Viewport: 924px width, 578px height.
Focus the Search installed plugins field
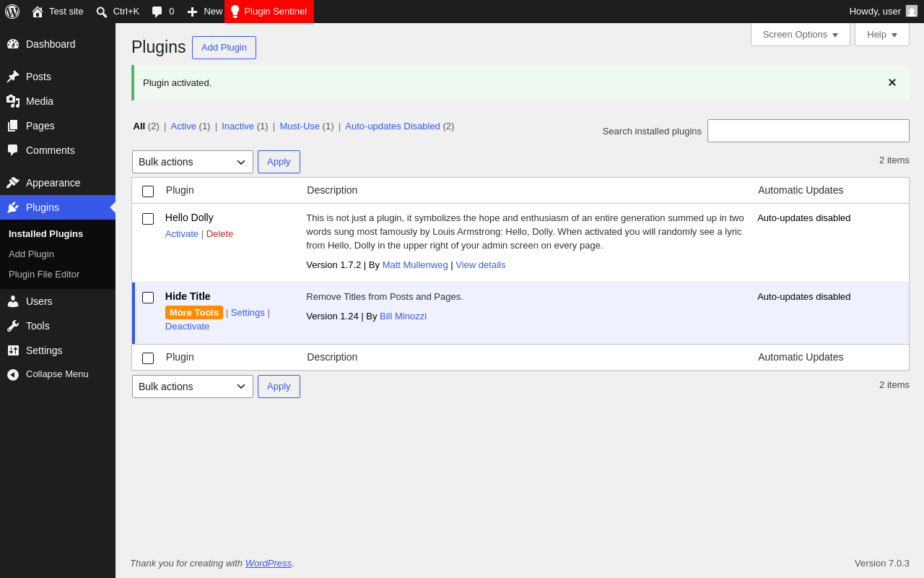[808, 131]
